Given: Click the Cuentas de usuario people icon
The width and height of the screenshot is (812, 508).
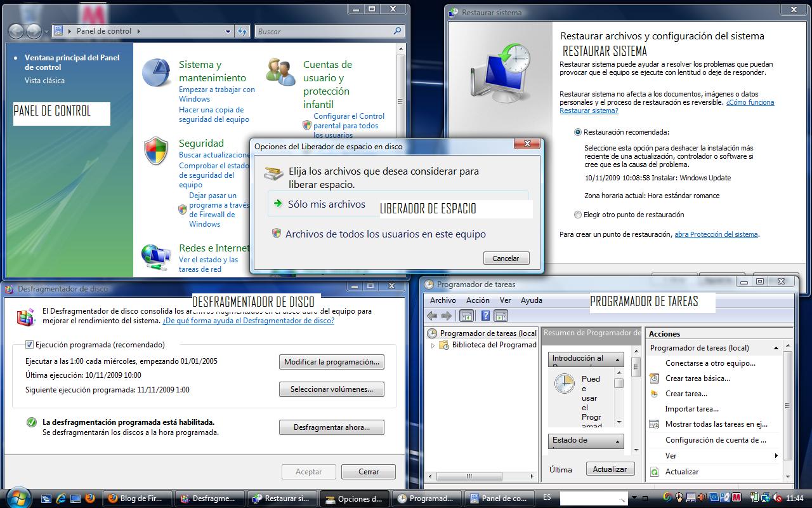Looking at the screenshot, I should point(281,71).
